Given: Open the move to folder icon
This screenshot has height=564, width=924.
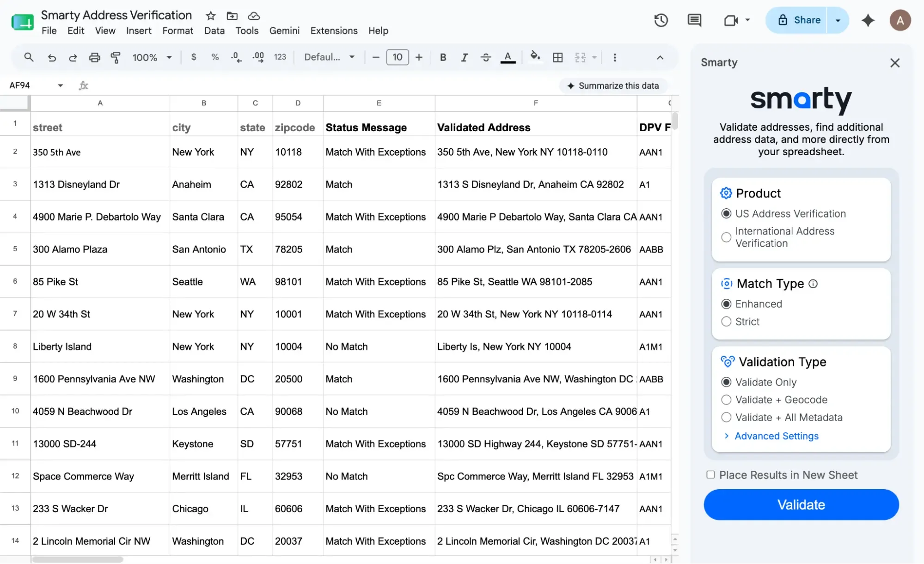Looking at the screenshot, I should pos(232,16).
